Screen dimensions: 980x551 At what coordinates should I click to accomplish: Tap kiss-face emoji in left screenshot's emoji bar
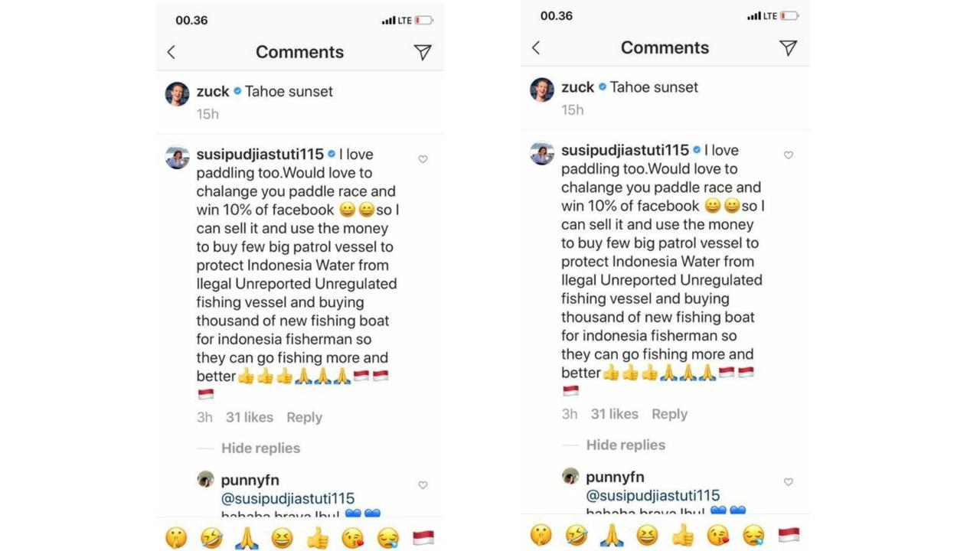pos(352,538)
